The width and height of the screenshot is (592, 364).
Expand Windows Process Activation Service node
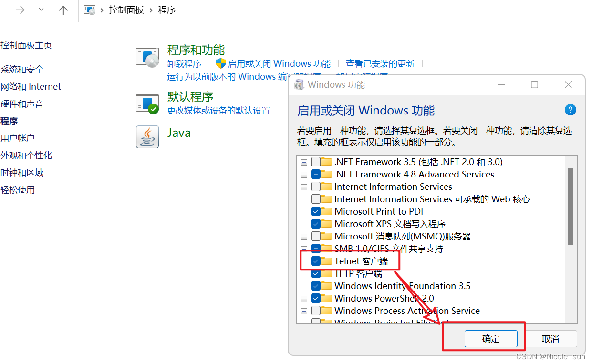click(x=304, y=311)
